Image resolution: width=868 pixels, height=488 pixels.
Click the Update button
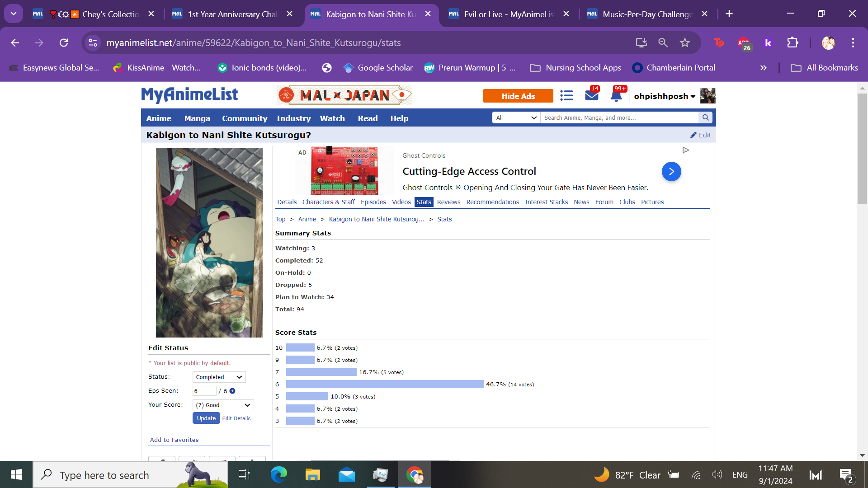206,418
